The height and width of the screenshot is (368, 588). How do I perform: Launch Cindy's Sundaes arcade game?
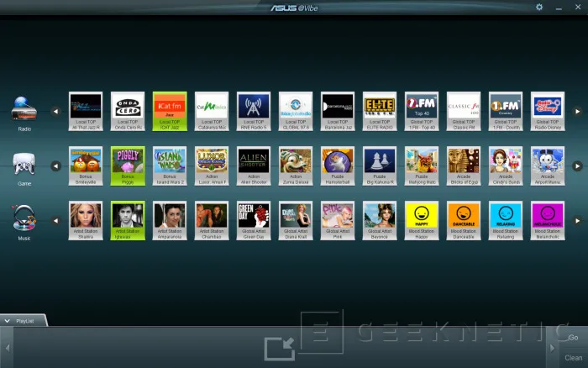506,166
